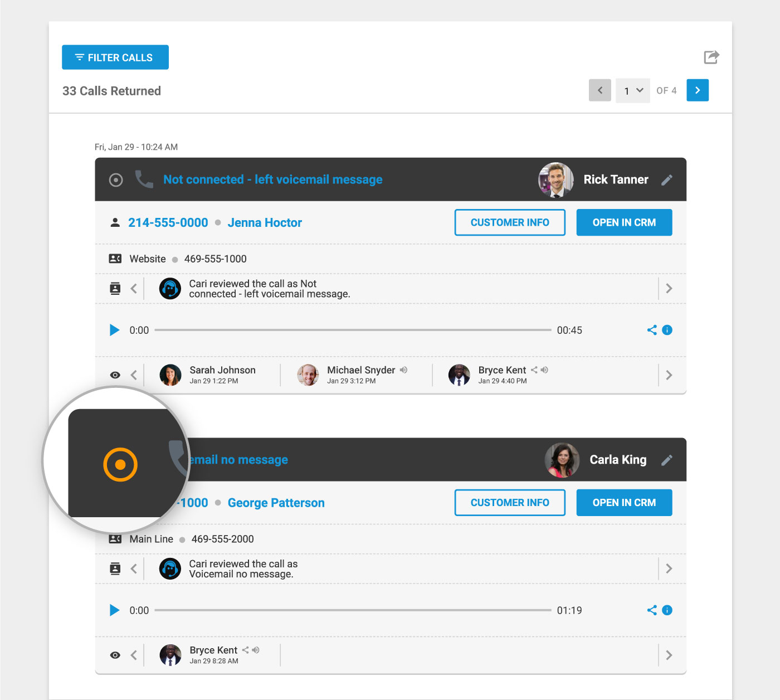Click Carla King's avatar photo
The height and width of the screenshot is (700, 780).
coord(562,460)
